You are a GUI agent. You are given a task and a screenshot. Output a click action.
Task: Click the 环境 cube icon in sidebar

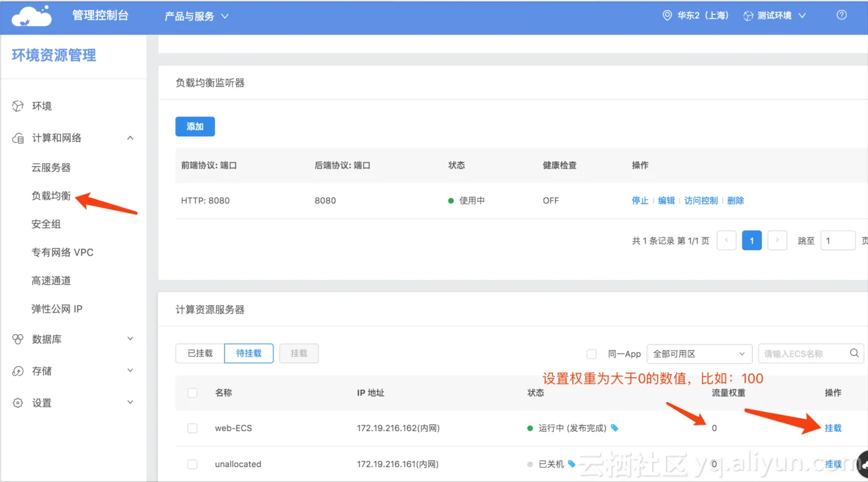[18, 106]
